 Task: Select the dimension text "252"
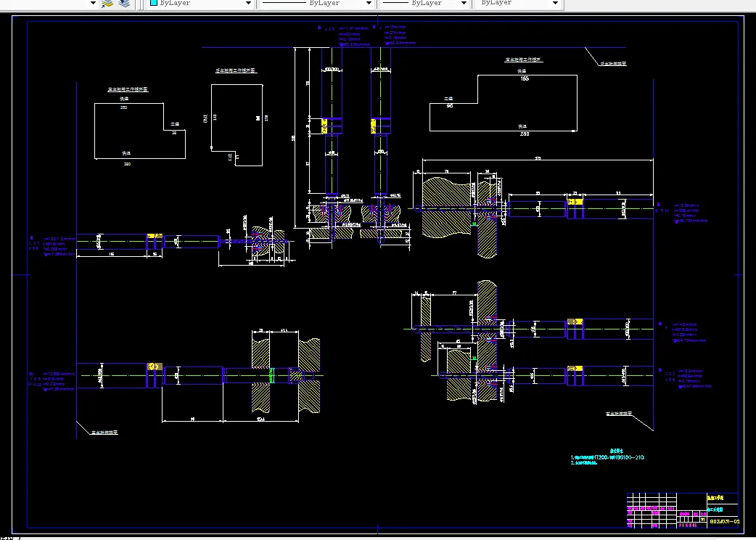click(124, 107)
